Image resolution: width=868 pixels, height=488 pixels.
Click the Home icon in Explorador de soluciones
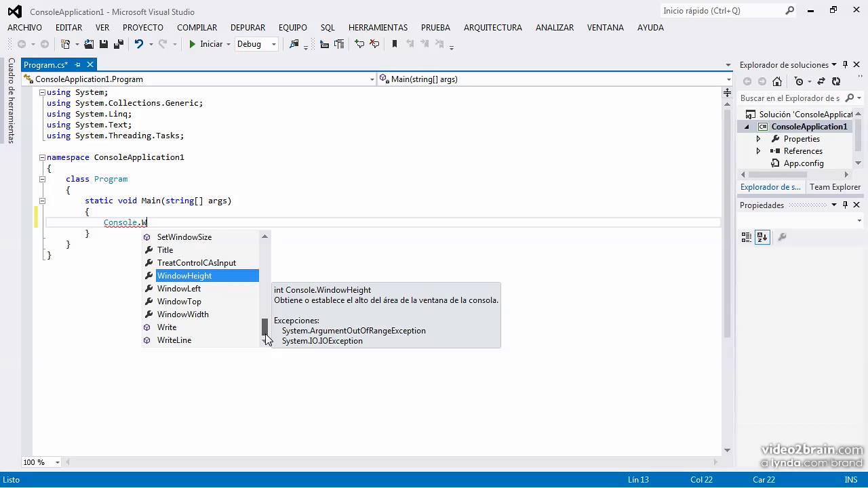pyautogui.click(x=777, y=81)
